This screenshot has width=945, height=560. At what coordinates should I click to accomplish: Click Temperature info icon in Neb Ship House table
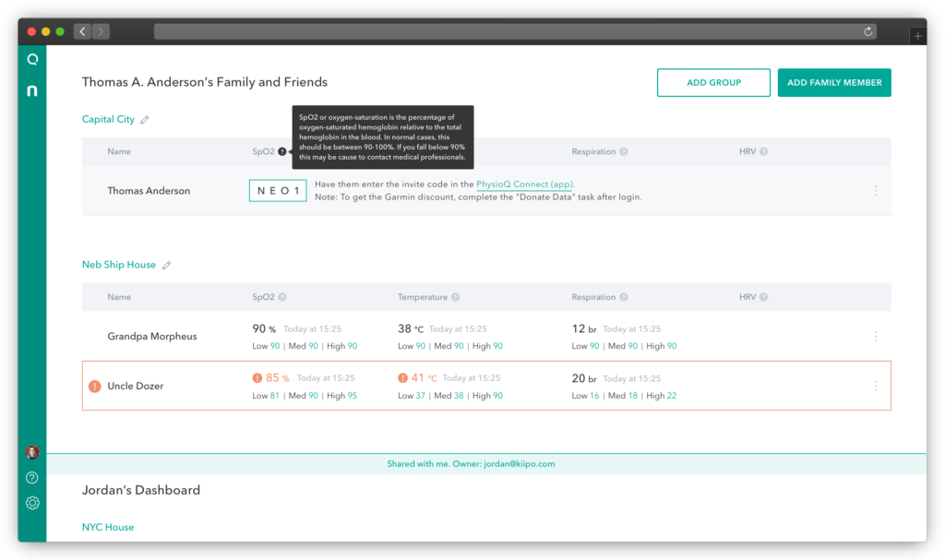(456, 297)
